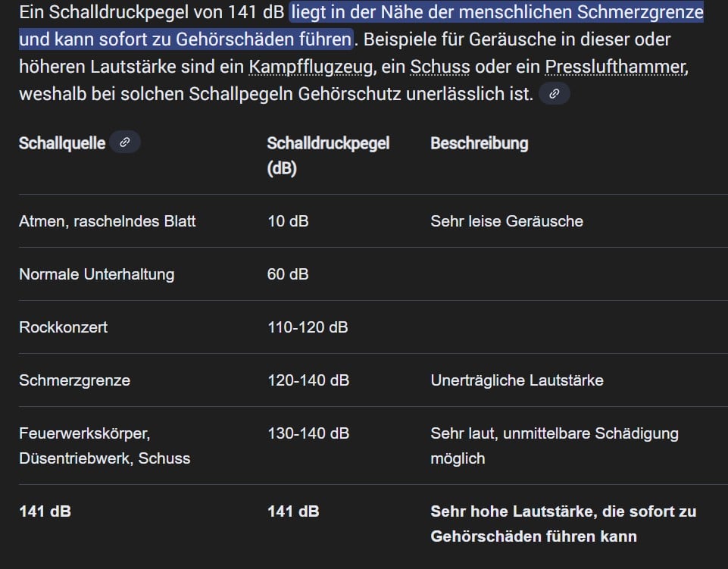Select the Schalldruckpegel (dB) column header
Viewport: 728px width, 569px height.
(327, 155)
